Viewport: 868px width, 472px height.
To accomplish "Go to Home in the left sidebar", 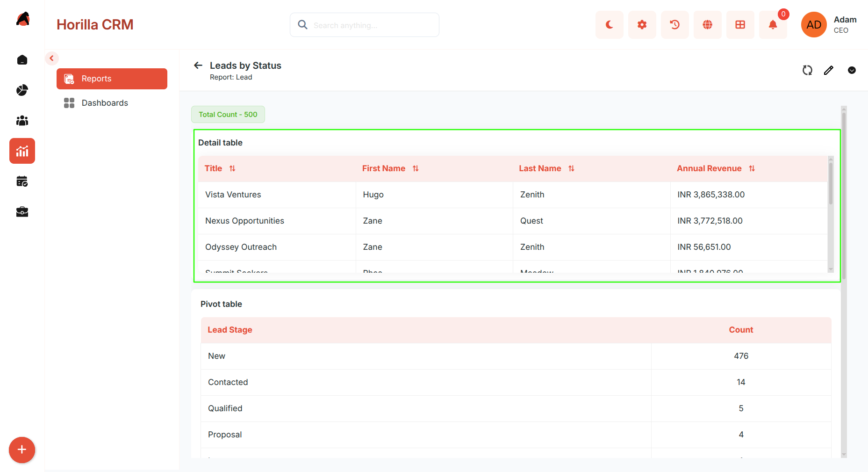I will [x=22, y=60].
